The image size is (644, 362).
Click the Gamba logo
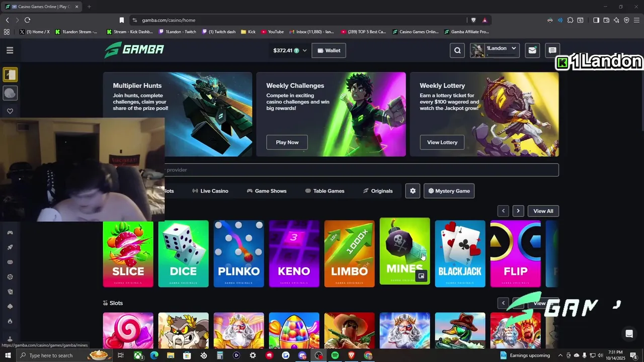click(x=134, y=50)
